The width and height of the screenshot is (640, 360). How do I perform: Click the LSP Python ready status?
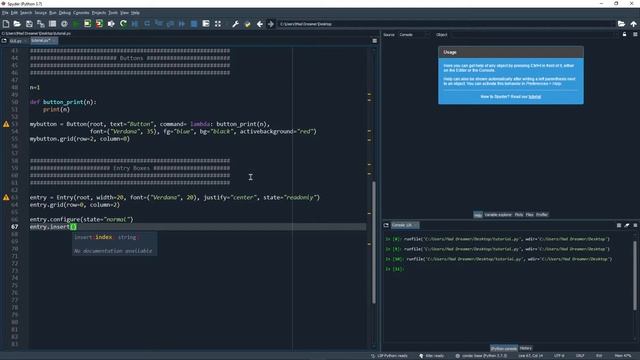(x=389, y=356)
